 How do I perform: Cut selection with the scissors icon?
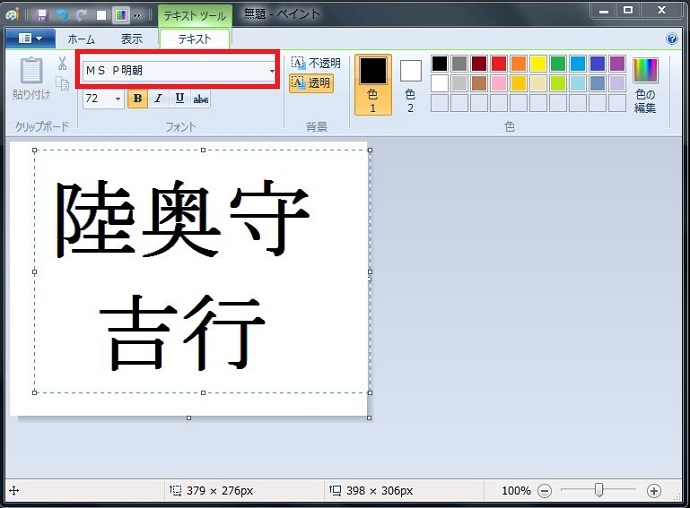pos(62,63)
